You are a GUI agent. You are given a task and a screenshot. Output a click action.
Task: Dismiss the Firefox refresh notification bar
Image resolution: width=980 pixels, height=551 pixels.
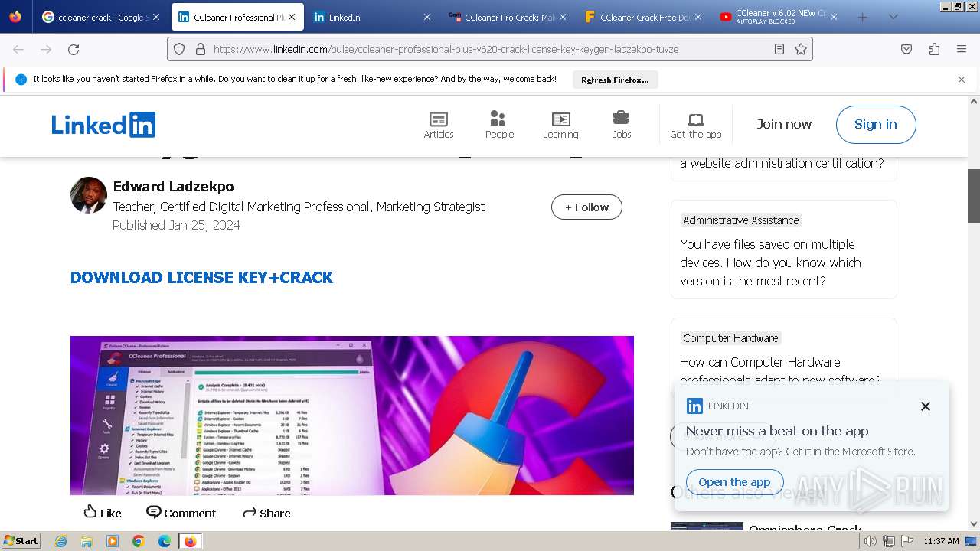click(962, 80)
